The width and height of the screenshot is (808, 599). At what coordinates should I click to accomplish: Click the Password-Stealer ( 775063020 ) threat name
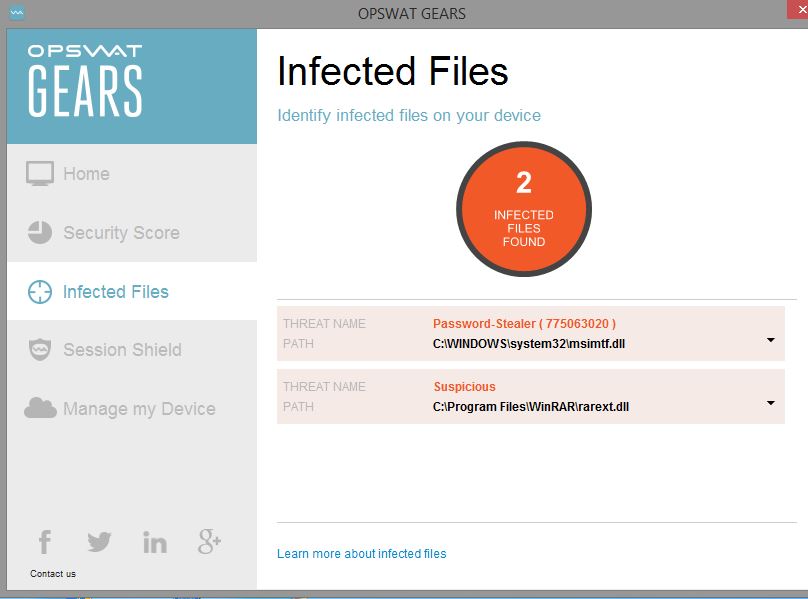click(x=525, y=324)
